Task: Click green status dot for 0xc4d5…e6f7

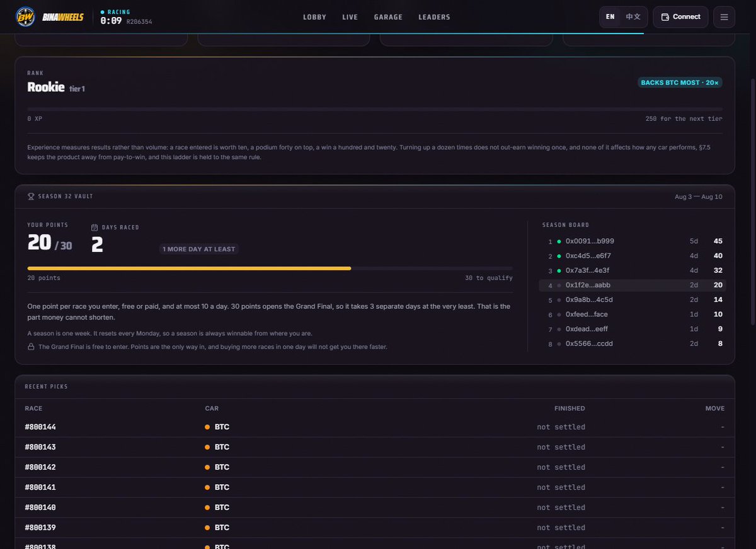Action: click(559, 256)
